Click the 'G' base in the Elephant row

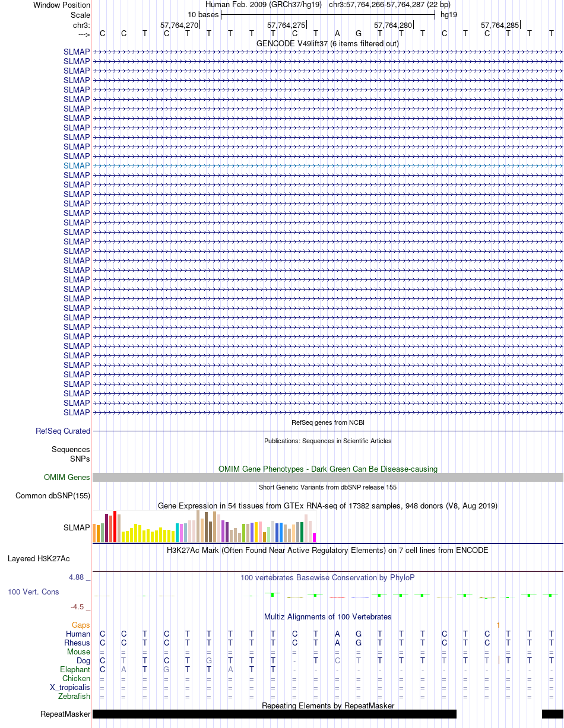[166, 670]
